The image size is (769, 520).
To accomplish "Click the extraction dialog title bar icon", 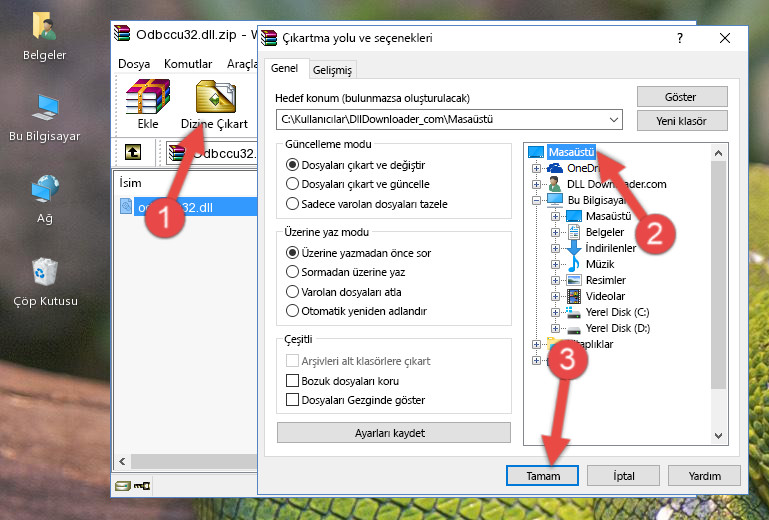I will [269, 38].
